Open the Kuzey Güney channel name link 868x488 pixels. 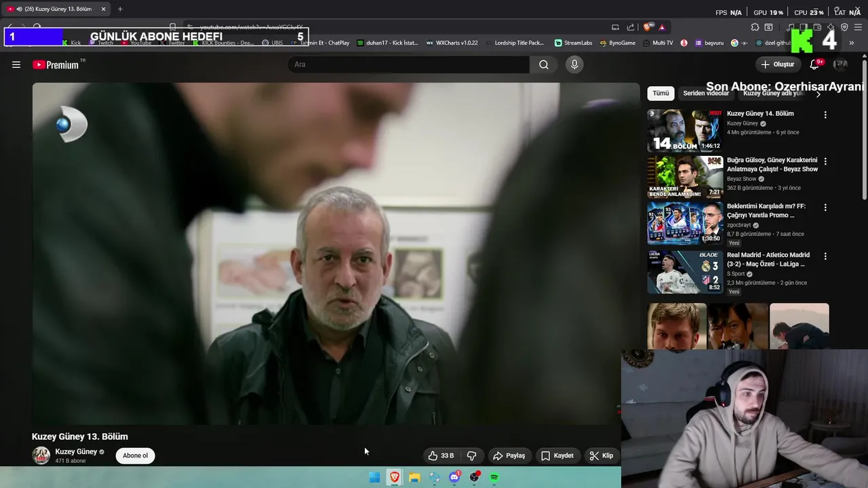point(76,451)
